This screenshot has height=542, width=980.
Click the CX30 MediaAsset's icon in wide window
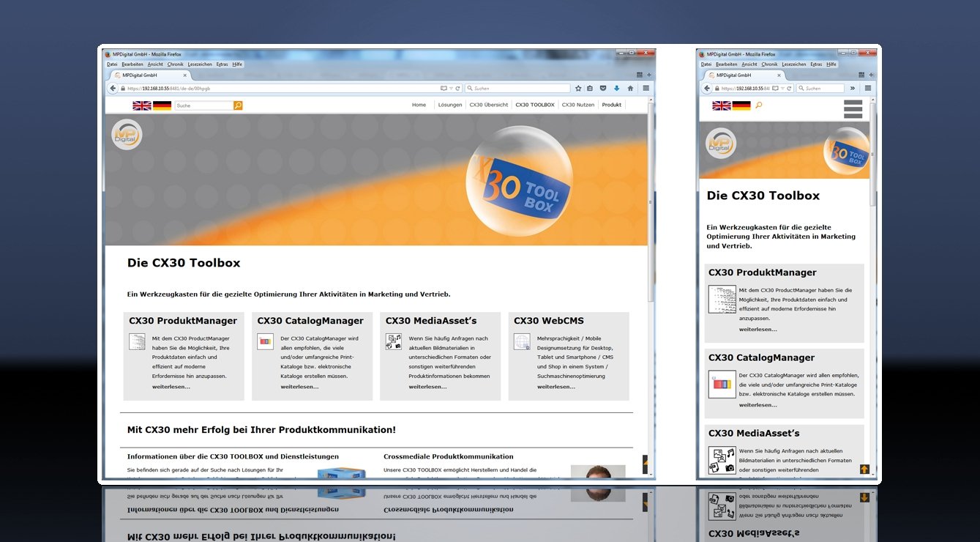click(x=394, y=341)
